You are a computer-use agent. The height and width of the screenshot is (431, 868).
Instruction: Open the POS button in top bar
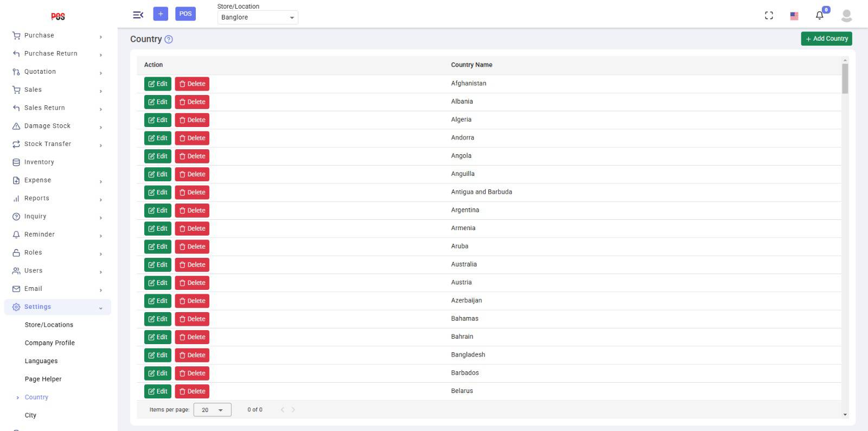tap(186, 14)
